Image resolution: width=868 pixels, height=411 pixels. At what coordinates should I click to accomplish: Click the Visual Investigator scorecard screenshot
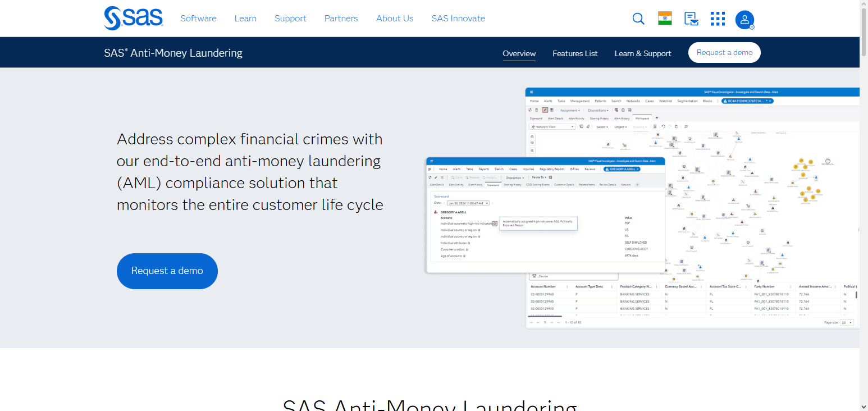[x=545, y=215]
